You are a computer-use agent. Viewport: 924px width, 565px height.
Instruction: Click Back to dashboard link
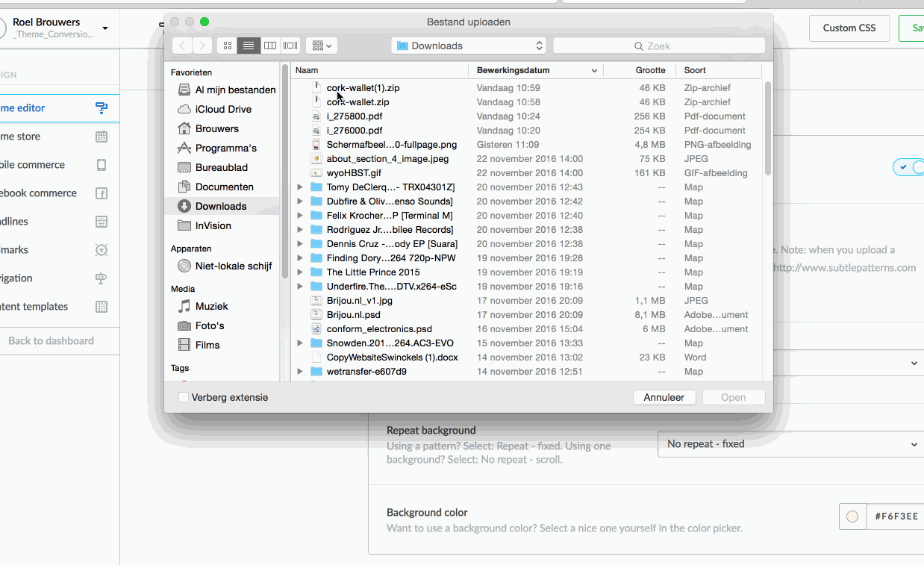click(51, 341)
